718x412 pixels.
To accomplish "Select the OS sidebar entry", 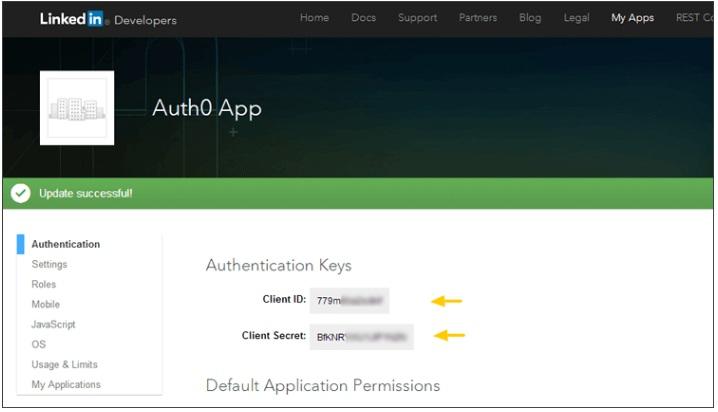I will pyautogui.click(x=38, y=344).
